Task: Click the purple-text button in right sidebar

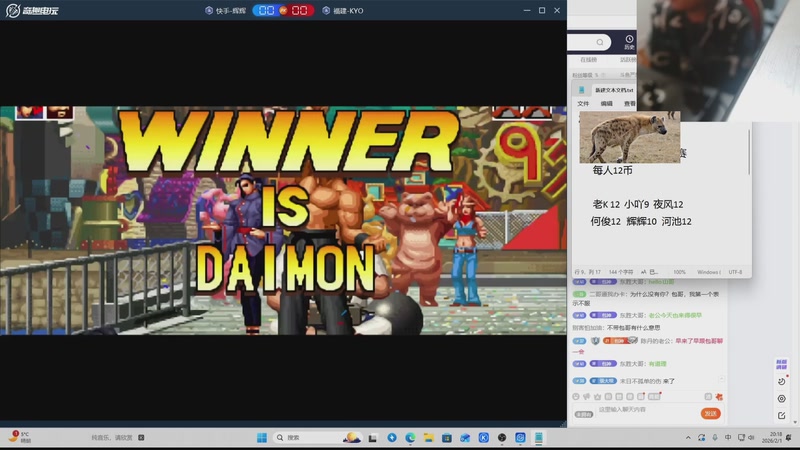Action: [781, 364]
